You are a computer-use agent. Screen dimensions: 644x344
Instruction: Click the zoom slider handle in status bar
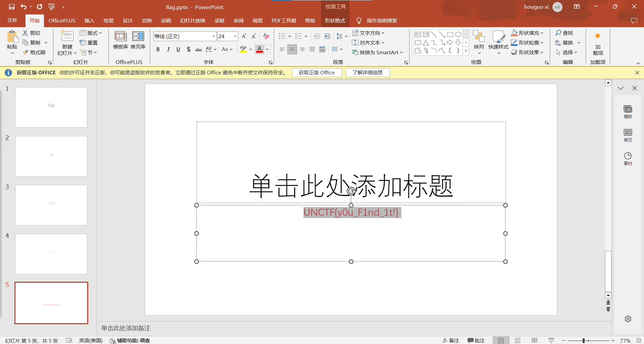point(584,340)
